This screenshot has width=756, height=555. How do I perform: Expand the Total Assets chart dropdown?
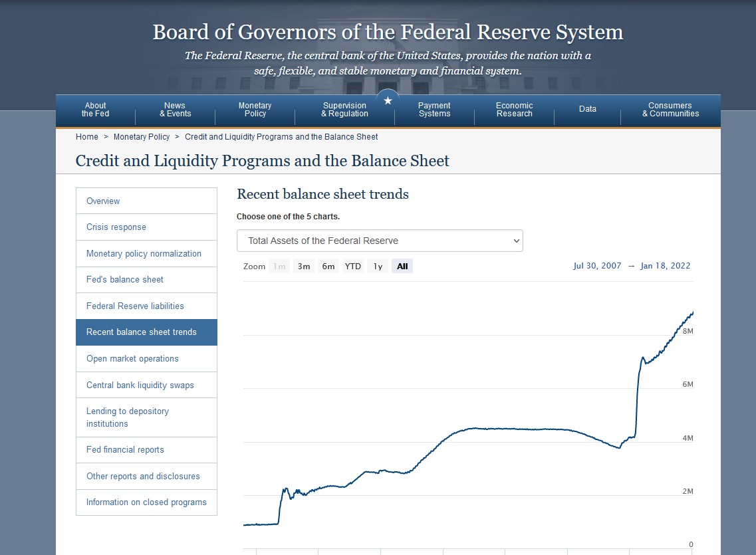tap(380, 241)
